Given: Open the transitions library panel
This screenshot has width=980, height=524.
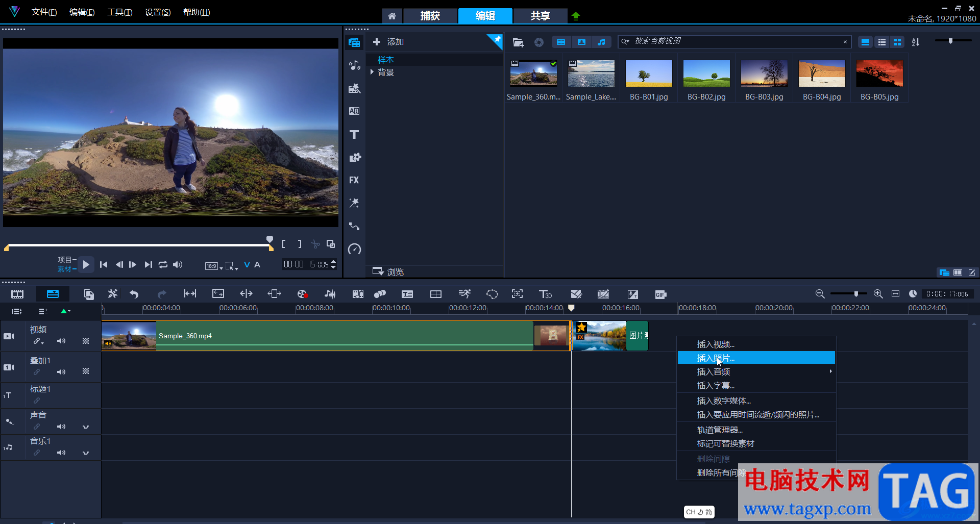Looking at the screenshot, I should [354, 111].
